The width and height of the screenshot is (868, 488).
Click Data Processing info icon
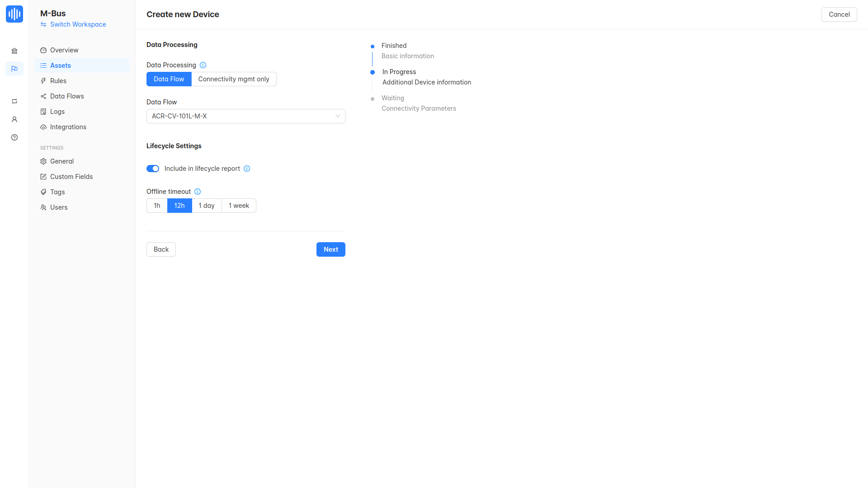[x=203, y=65]
